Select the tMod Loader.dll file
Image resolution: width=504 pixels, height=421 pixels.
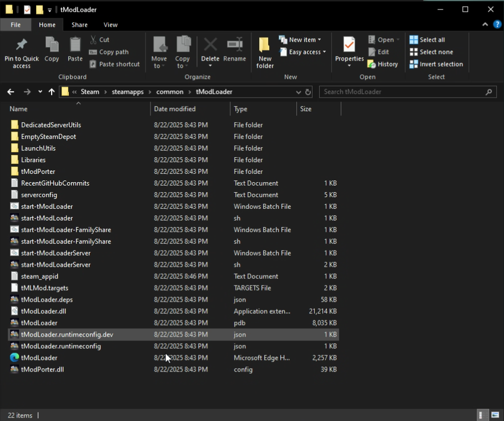click(173, 311)
